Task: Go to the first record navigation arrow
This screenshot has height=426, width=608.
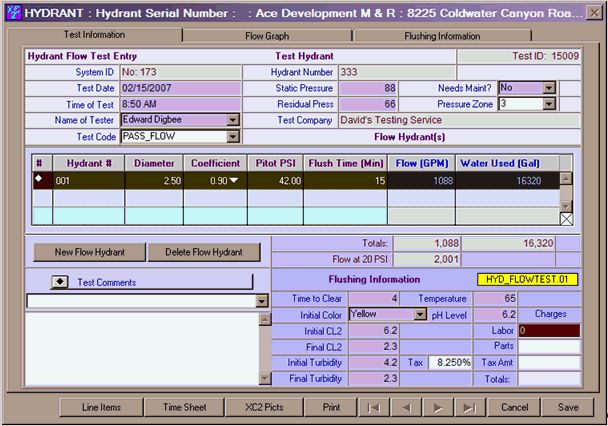Action: 370,408
